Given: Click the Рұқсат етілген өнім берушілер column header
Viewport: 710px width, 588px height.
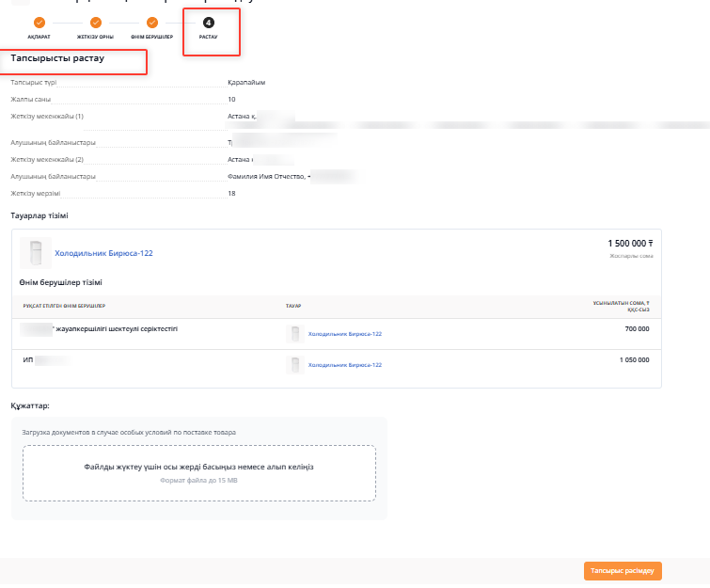Looking at the screenshot, I should tap(64, 306).
